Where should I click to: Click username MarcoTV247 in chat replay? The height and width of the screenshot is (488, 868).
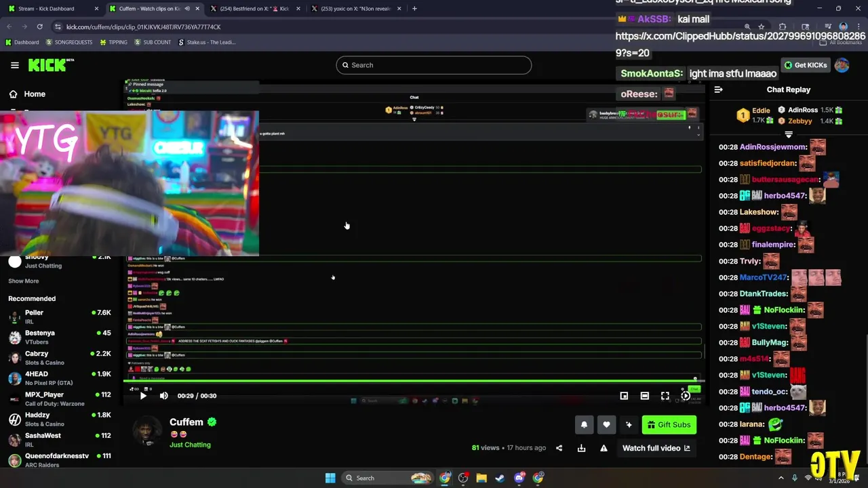pyautogui.click(x=763, y=277)
